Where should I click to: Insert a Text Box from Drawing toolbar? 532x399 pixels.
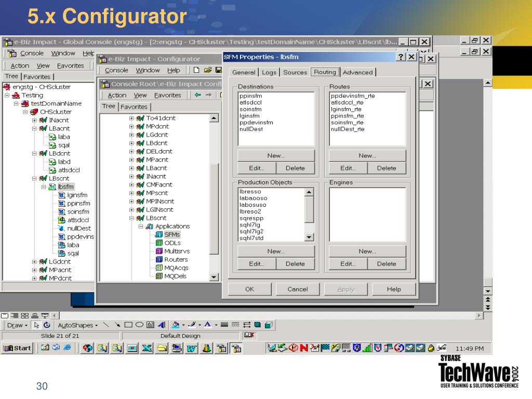coord(150,325)
